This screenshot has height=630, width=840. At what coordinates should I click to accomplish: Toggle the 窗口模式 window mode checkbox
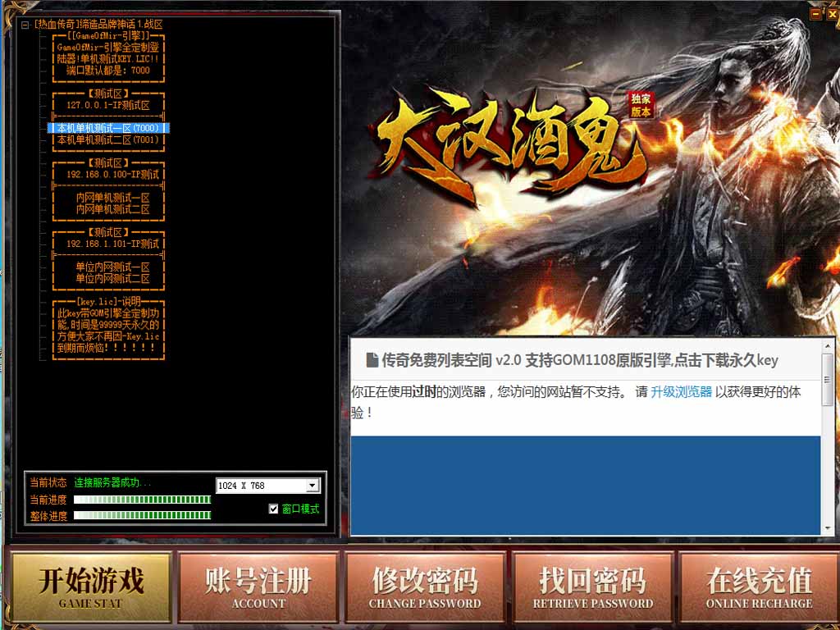[x=274, y=509]
